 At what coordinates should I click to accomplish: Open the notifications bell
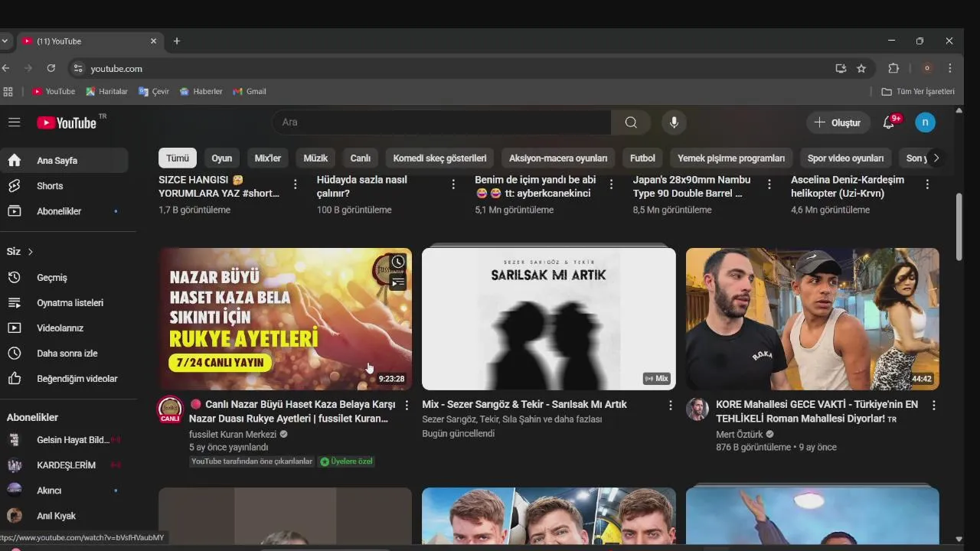pyautogui.click(x=889, y=122)
